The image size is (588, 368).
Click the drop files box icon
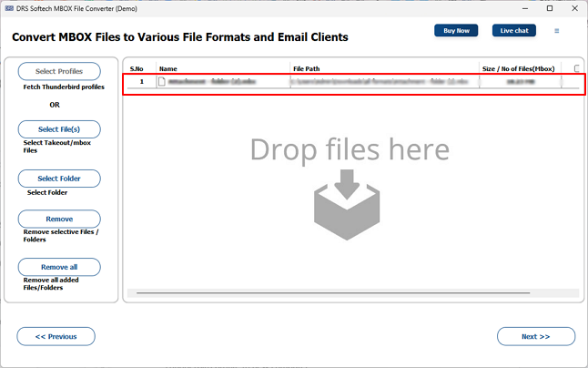[x=347, y=205]
